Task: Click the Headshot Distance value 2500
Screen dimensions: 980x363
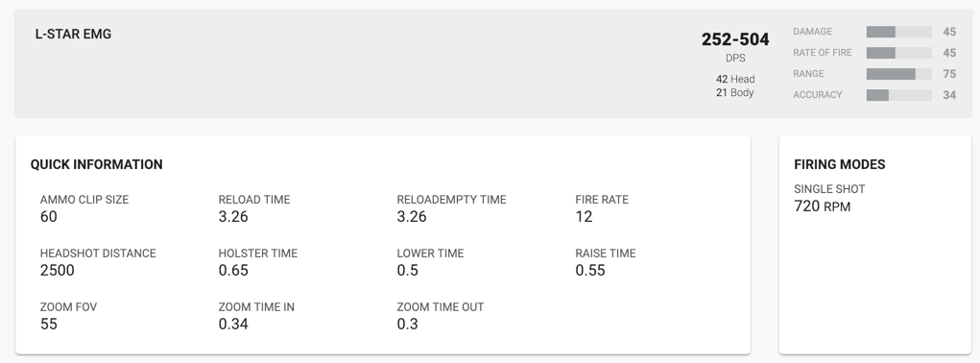Action: 58,271
